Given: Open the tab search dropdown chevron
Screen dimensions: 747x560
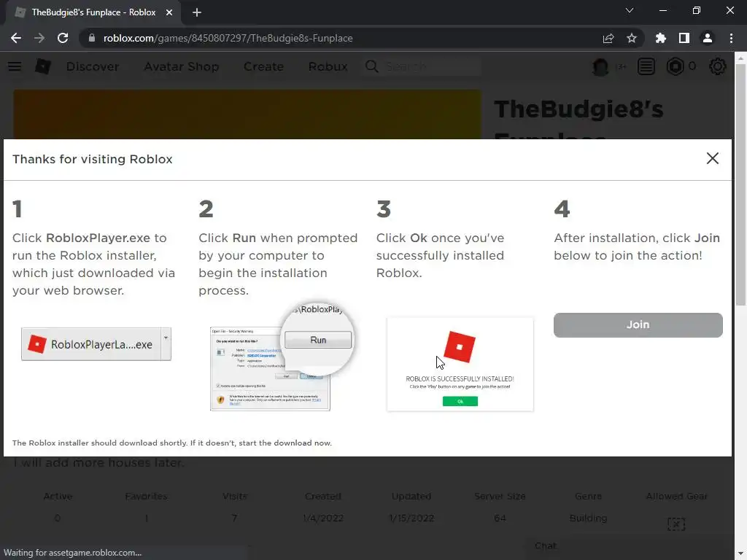Looking at the screenshot, I should (630, 10).
